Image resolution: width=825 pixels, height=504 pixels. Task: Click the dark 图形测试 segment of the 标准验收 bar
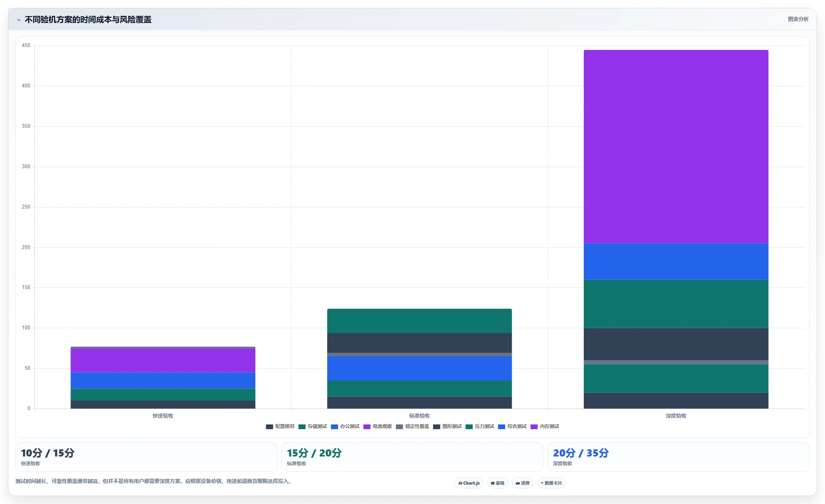[419, 343]
